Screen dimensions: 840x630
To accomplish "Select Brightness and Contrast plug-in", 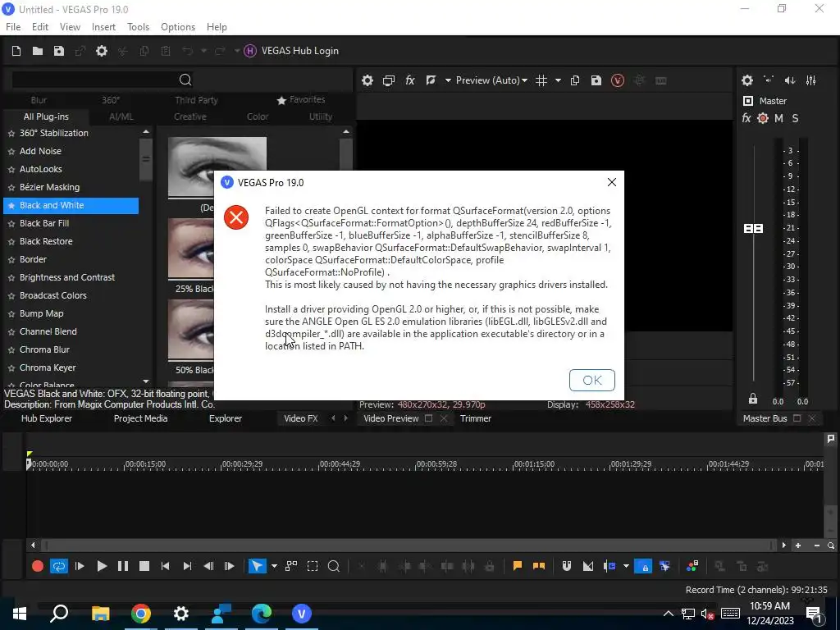I will tap(67, 277).
